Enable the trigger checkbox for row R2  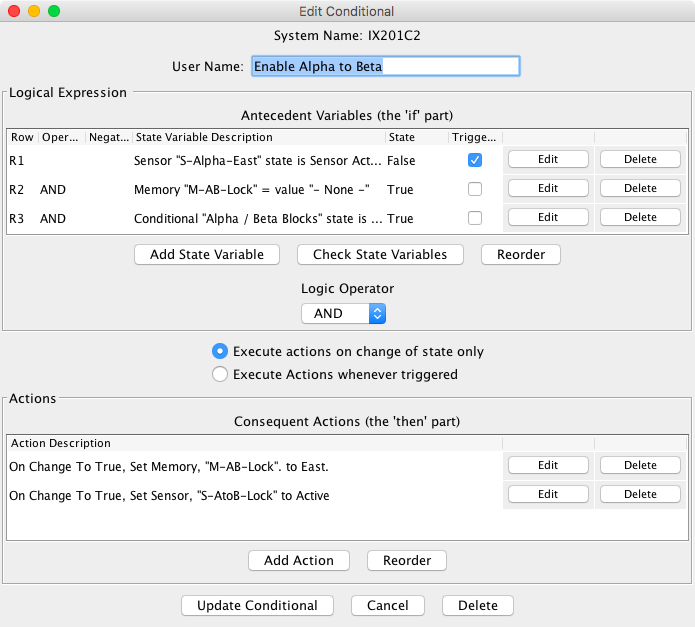point(475,189)
